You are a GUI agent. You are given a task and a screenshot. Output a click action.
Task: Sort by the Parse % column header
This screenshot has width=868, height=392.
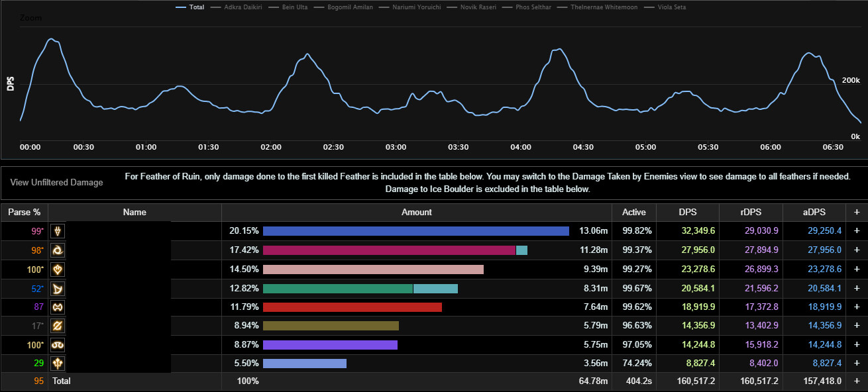pos(24,213)
